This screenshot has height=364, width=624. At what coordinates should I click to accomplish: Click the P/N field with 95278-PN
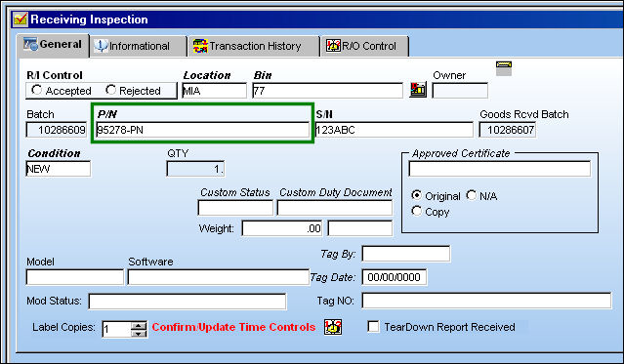[202, 130]
